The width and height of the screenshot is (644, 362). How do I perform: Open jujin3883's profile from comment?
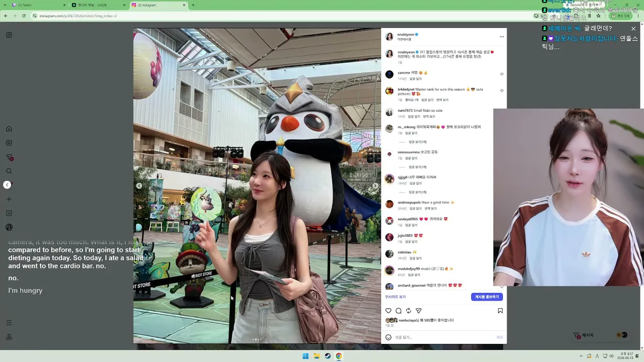pos(405,235)
